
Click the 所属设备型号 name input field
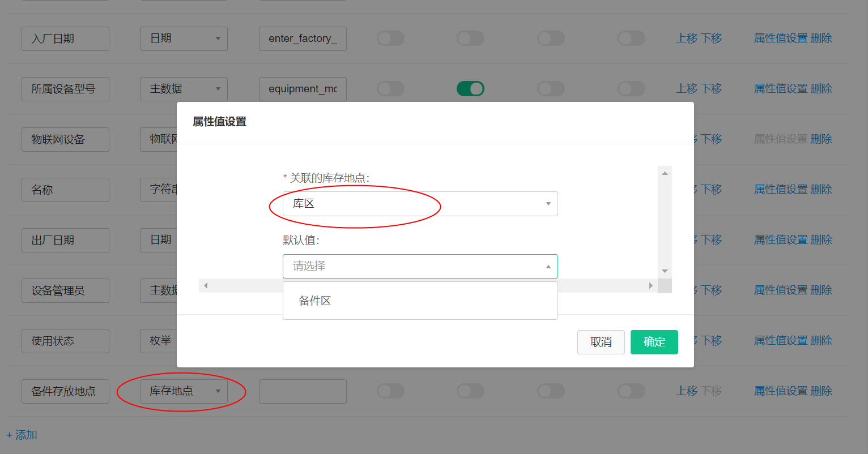coord(65,89)
